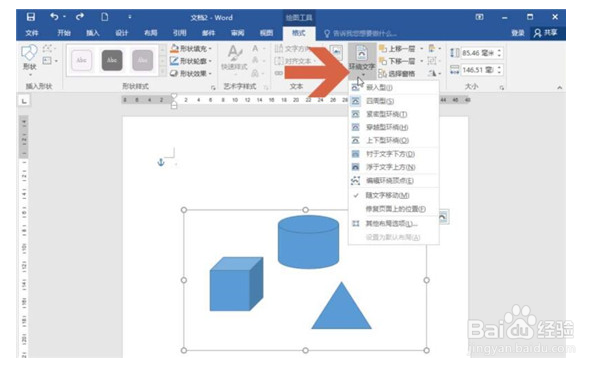Viewport: 609px width, 370px height.
Task: Choose 嵌入型 inline wrap option
Action: [394, 87]
